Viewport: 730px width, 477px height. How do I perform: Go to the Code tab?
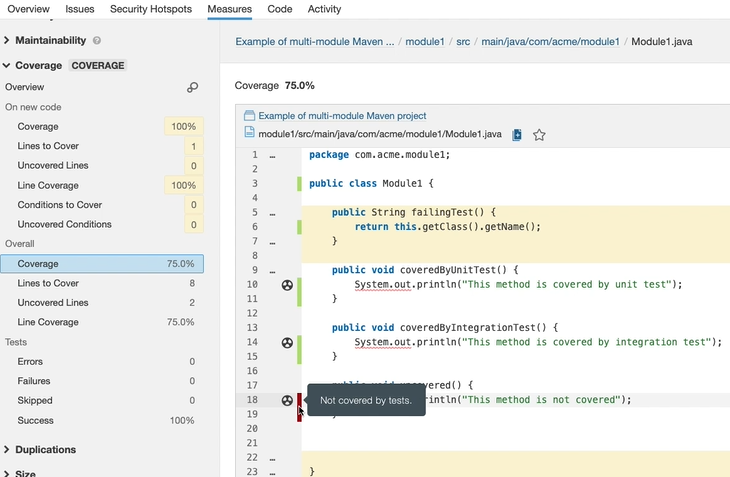[x=280, y=9]
